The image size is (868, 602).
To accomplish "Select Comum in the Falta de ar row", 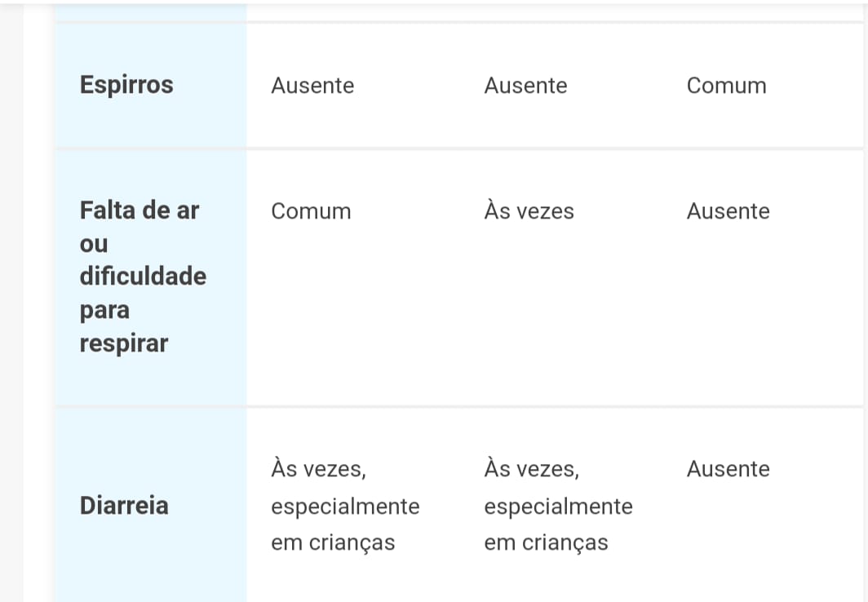I will (311, 211).
